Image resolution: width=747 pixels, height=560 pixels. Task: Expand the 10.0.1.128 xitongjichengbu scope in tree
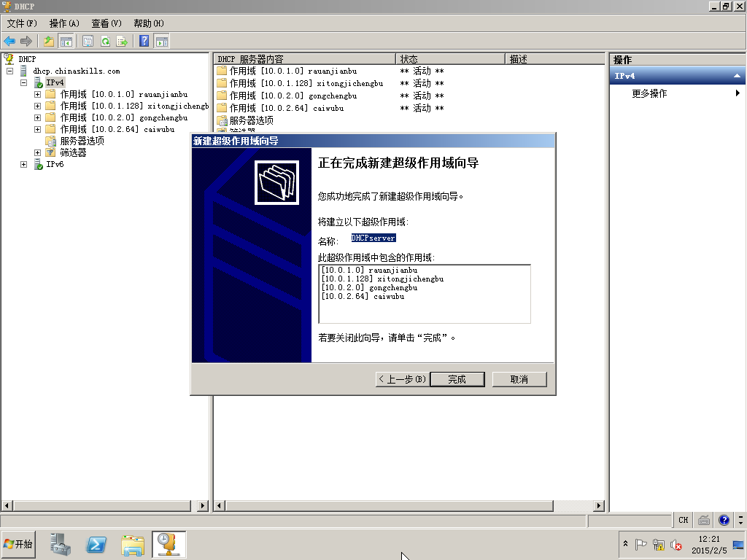tap(38, 106)
